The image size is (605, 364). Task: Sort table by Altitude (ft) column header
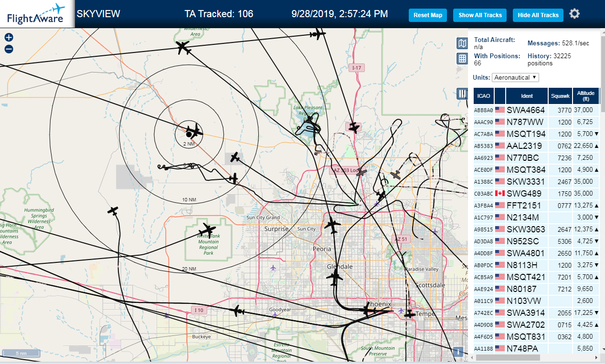coord(585,96)
